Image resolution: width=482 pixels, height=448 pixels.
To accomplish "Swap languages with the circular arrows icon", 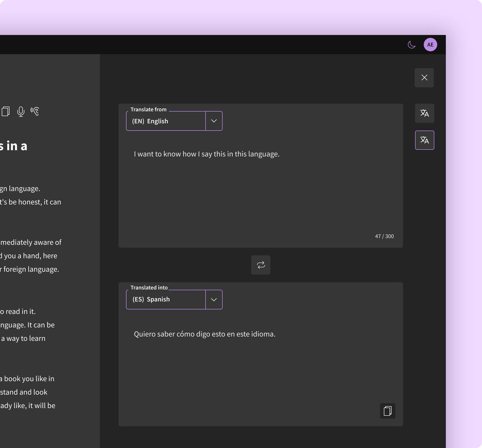I will (260, 265).
